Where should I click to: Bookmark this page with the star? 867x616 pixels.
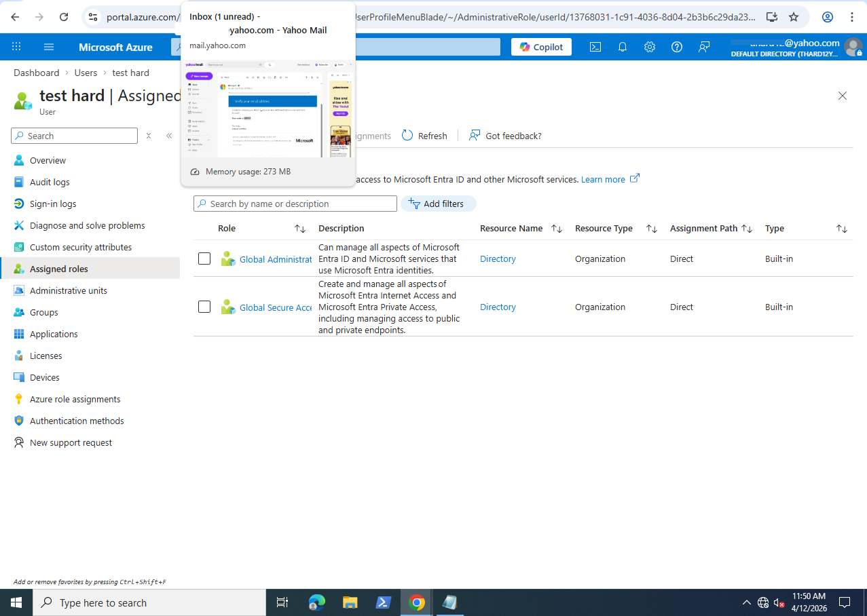[x=793, y=17]
